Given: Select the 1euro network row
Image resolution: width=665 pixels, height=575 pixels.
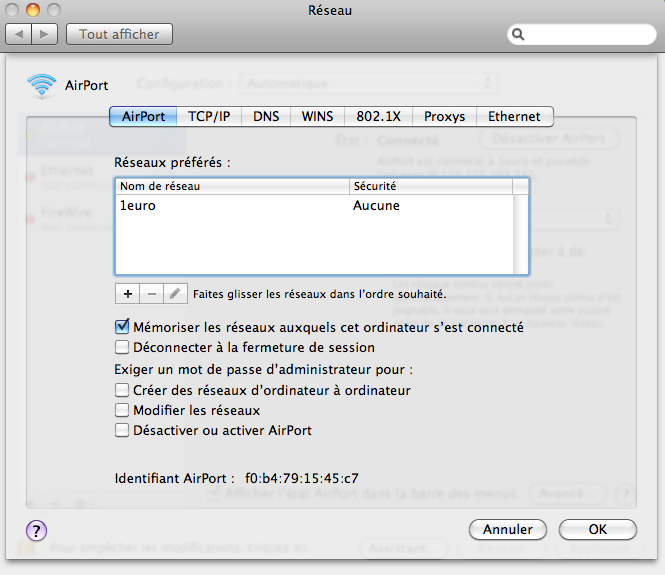Looking at the screenshot, I should click(x=314, y=206).
